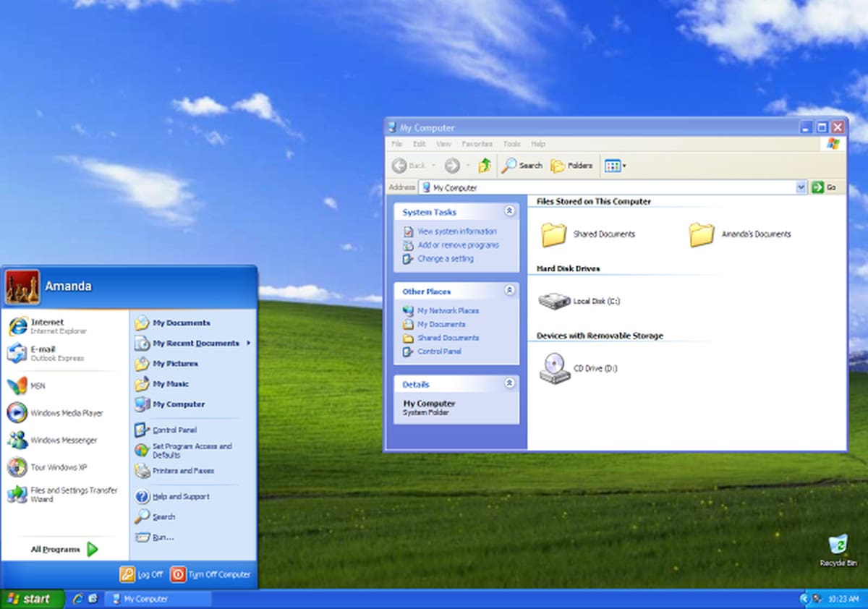Open the Views dropdown in toolbar
868x609 pixels.
(615, 166)
